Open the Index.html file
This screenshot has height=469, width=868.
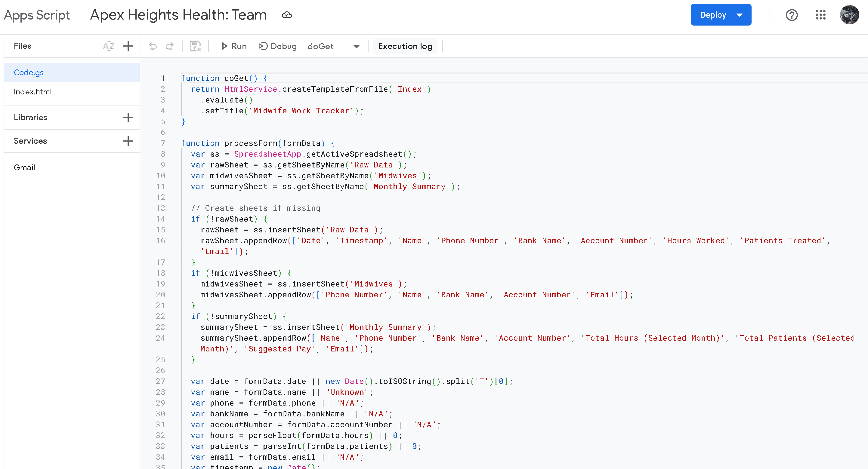[x=33, y=92]
